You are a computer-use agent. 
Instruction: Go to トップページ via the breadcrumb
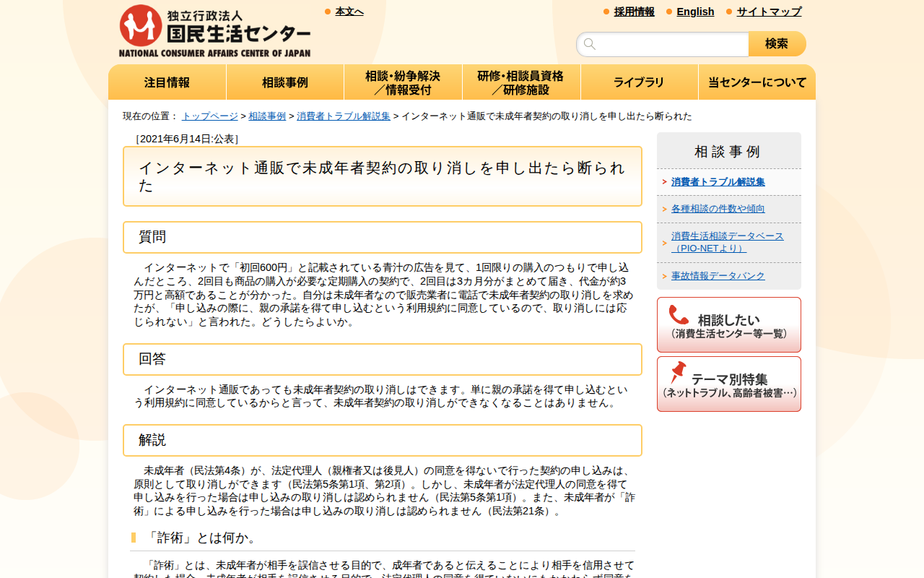209,115
